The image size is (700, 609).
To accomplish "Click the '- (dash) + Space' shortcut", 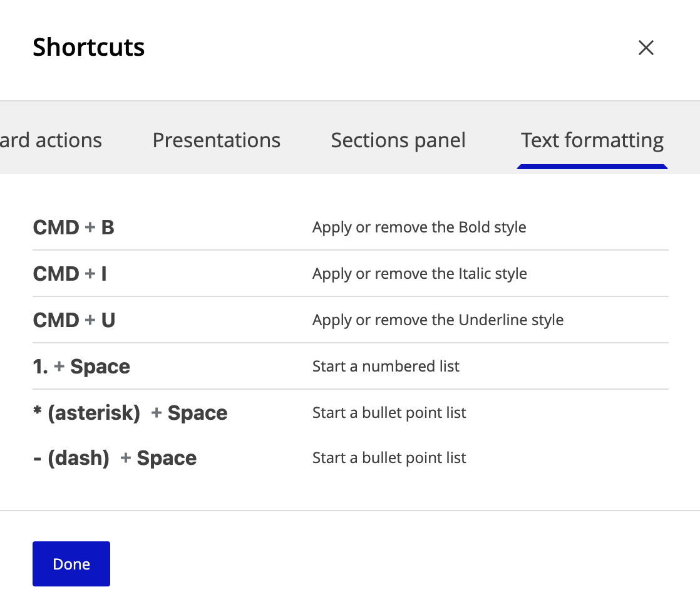I will (115, 457).
